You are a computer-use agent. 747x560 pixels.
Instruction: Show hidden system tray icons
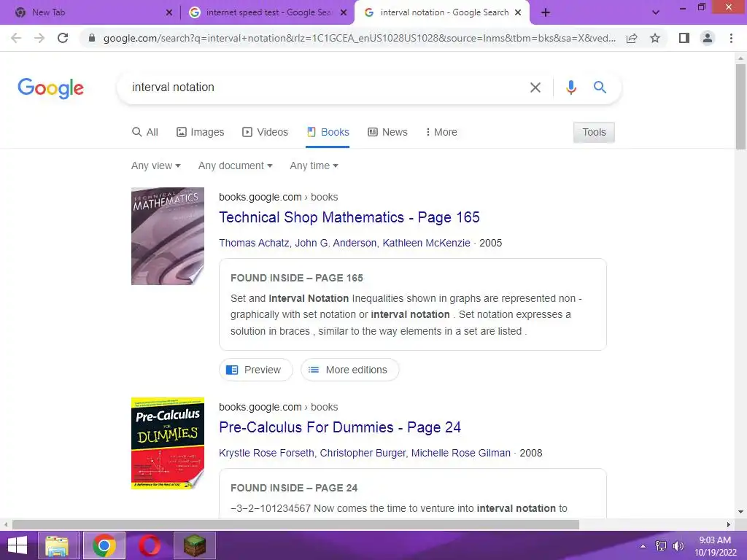click(x=643, y=546)
